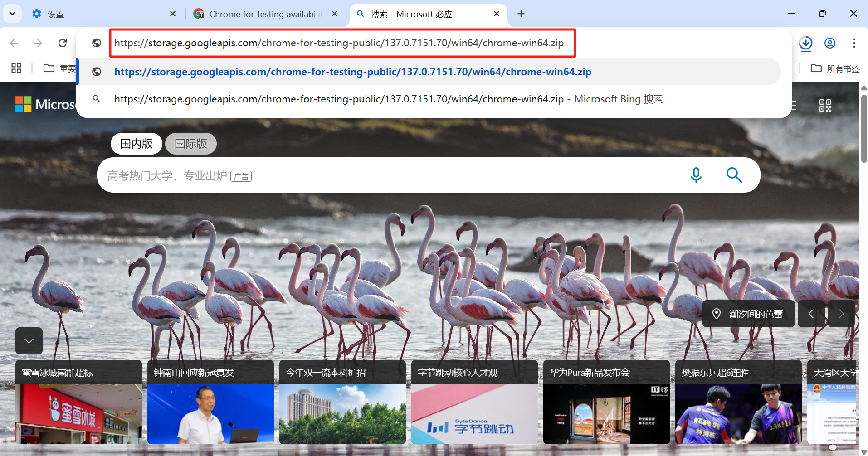The image size is (868, 456).
Task: Click the grid icon left of the bookmarks bar
Action: (16, 68)
